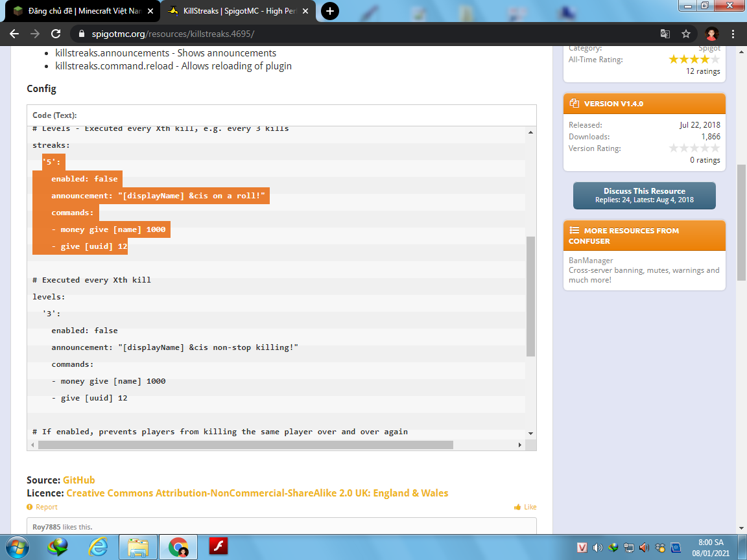Click the 'levels:' line in code

coord(49,297)
